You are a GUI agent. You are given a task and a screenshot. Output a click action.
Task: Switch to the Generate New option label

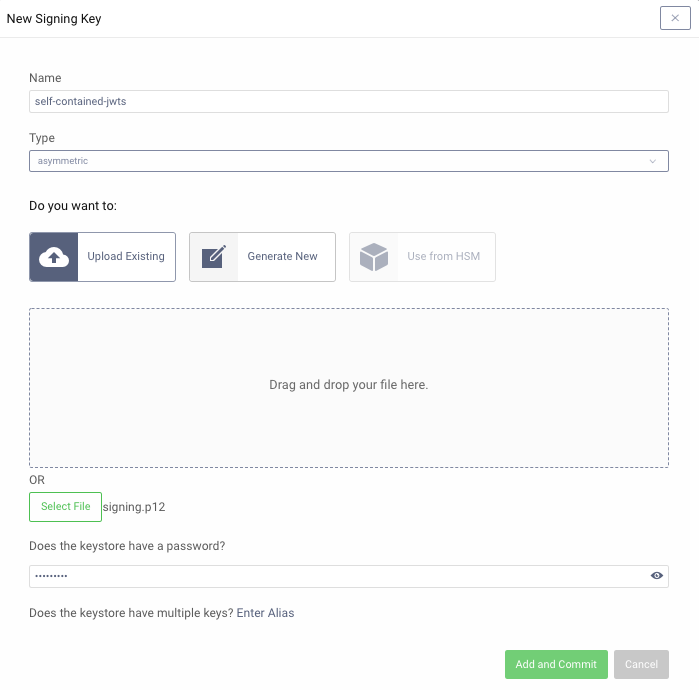point(282,257)
